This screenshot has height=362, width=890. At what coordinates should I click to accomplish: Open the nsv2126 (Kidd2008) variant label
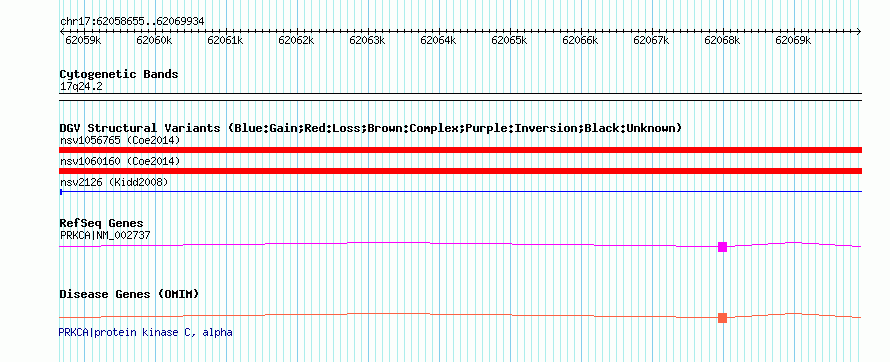[x=114, y=182]
